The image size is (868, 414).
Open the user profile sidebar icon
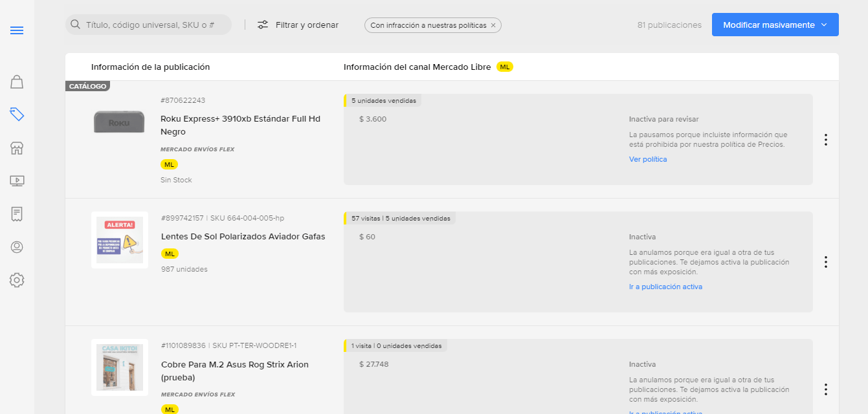pos(17,247)
